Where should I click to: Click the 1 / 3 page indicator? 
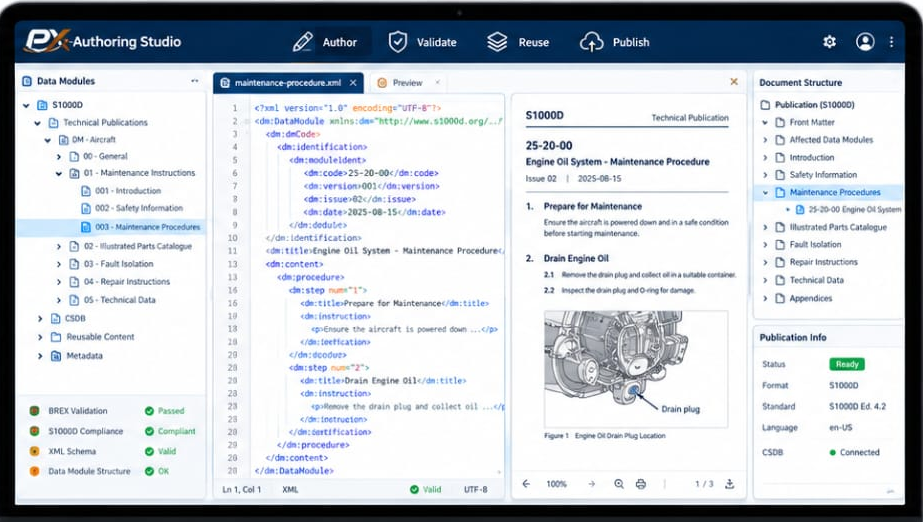704,484
